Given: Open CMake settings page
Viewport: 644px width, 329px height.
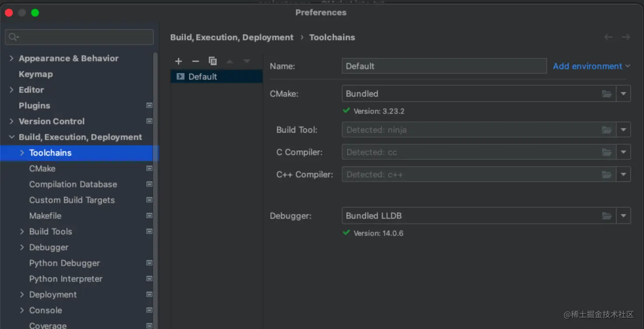Looking at the screenshot, I should [x=42, y=168].
